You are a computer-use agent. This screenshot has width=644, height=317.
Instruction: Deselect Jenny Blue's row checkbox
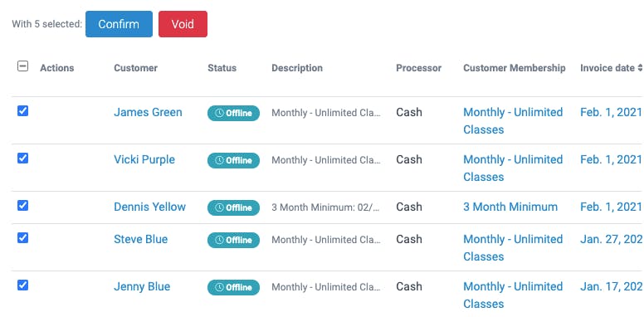pyautogui.click(x=22, y=285)
